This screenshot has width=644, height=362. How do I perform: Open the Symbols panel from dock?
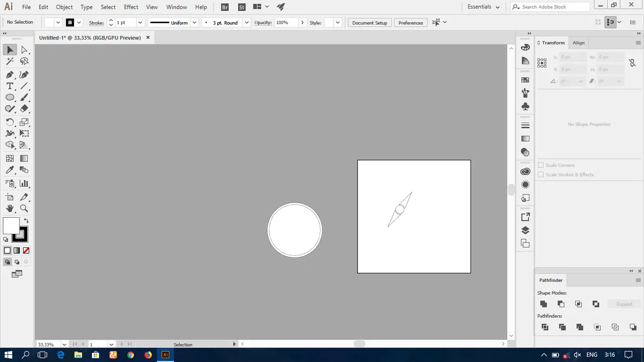tap(525, 106)
